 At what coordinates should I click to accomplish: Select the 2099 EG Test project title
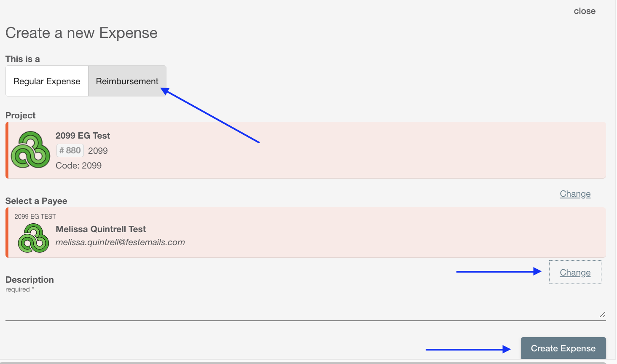pyautogui.click(x=83, y=136)
